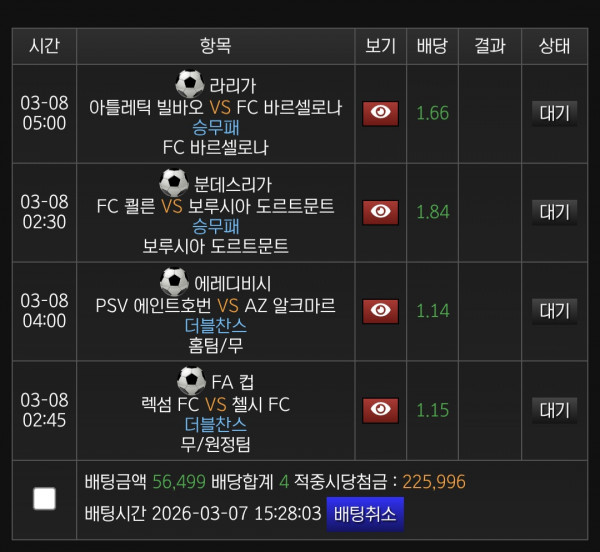Viewport: 600px width, 552px height.
Task: Click the soccer ball icon beside FA 컵
Action: click(x=191, y=380)
